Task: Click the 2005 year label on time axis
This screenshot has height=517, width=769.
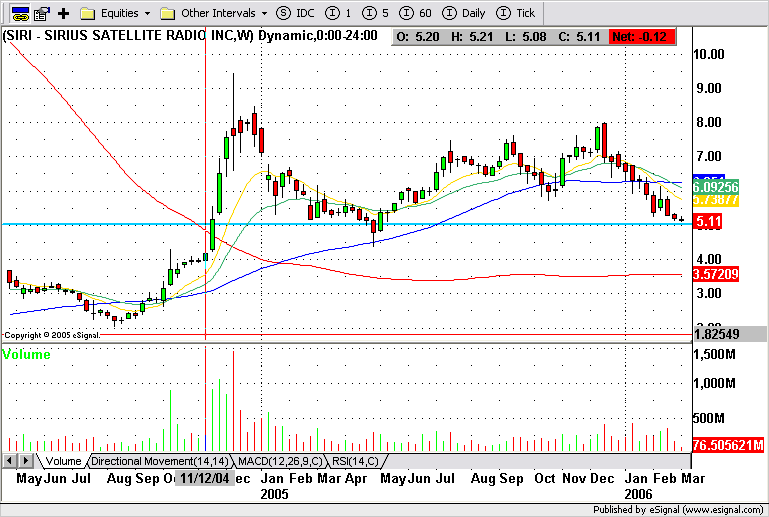Action: pos(274,493)
